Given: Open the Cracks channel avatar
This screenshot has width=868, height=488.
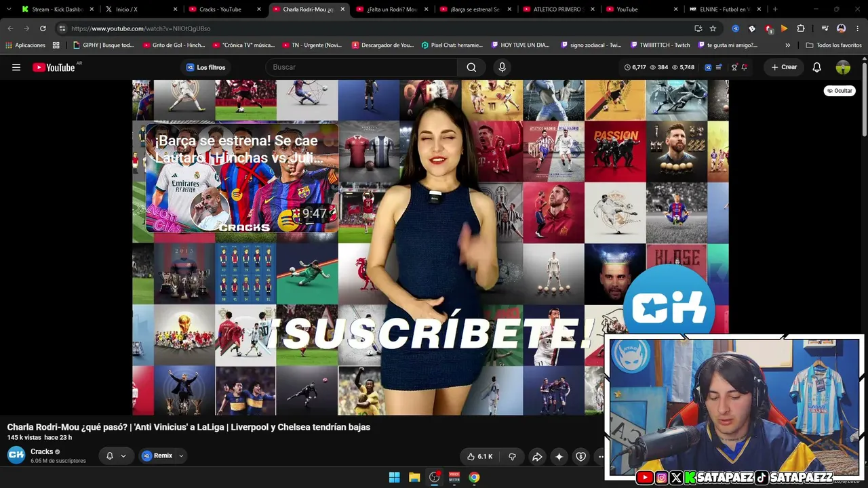Looking at the screenshot, I should point(16,455).
